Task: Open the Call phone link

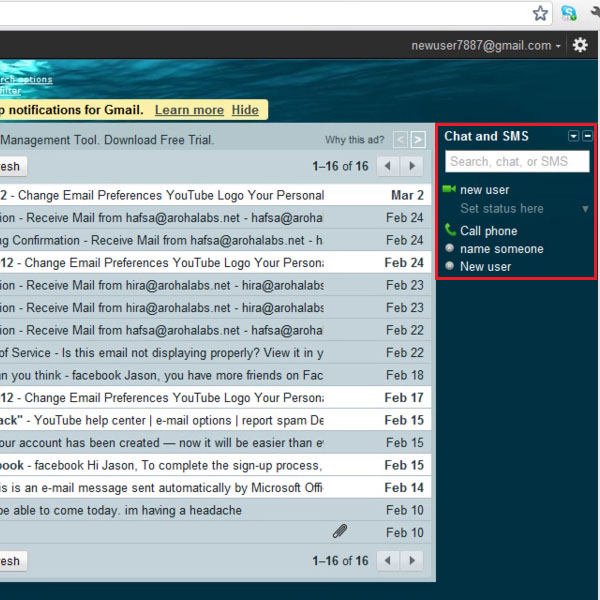Action: point(489,231)
